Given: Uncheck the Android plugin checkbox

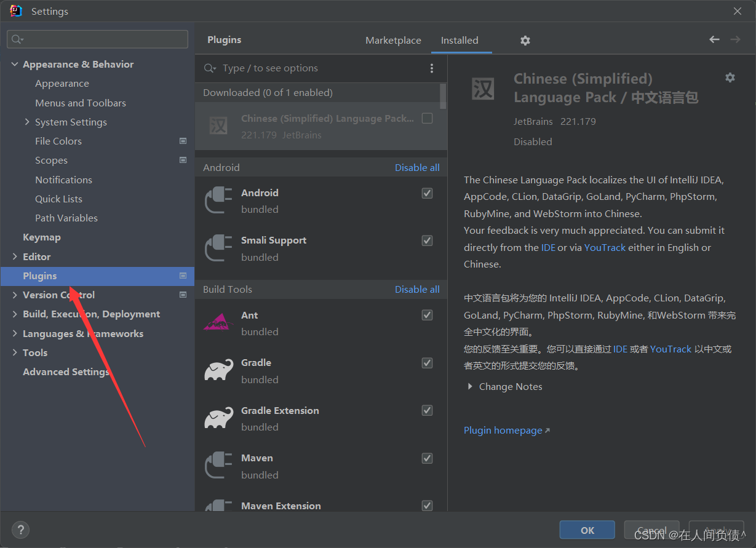Looking at the screenshot, I should [x=427, y=193].
